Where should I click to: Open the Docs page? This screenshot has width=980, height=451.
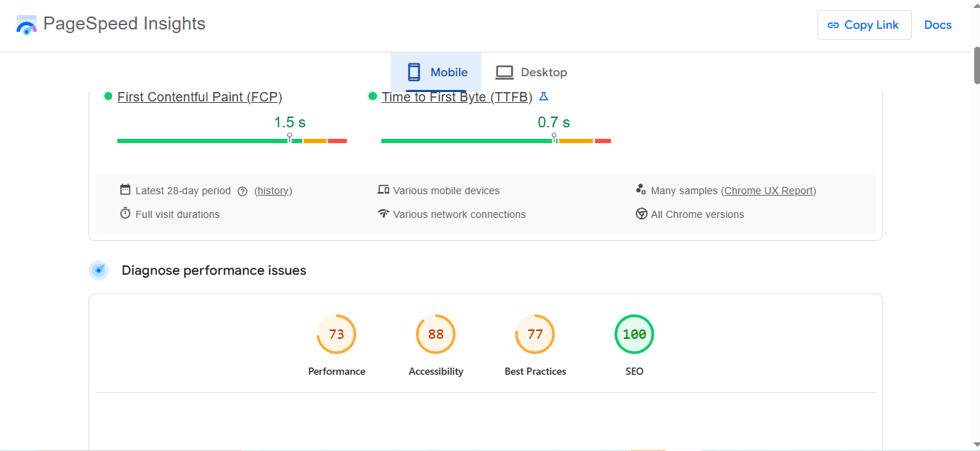[938, 24]
